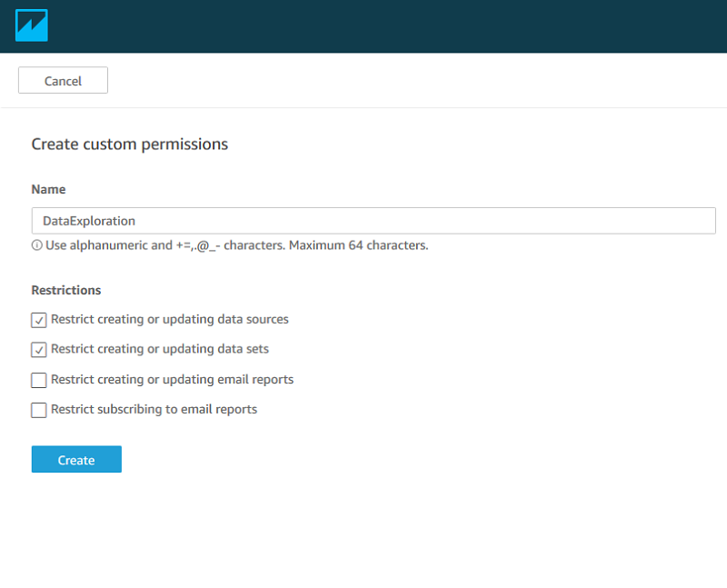Screen dimensions: 727x588
Task: Click label 'Restrict subscribing to email reports'
Action: (154, 410)
